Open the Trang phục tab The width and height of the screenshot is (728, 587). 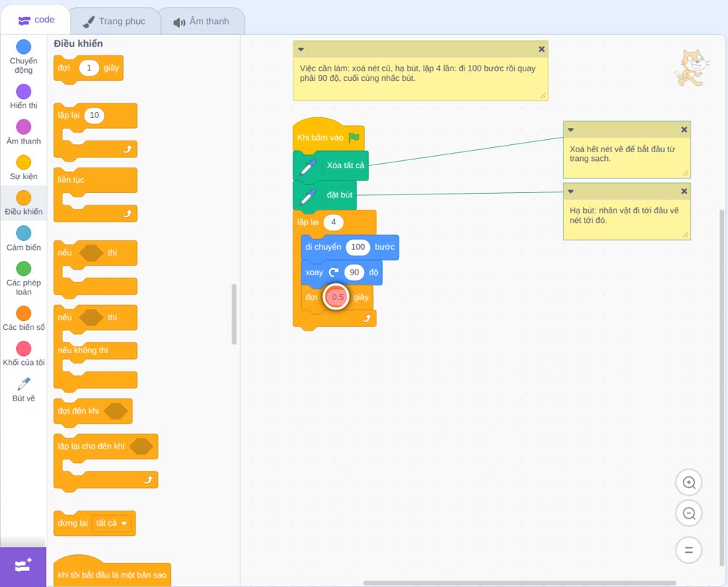click(x=114, y=21)
